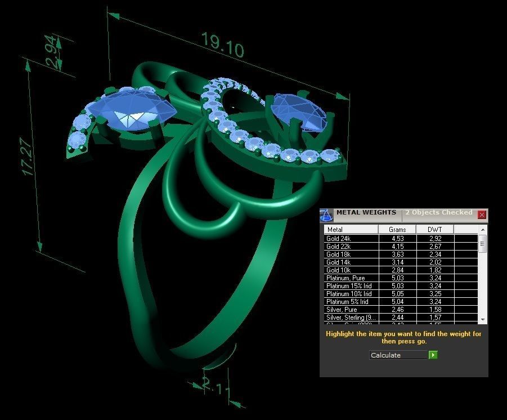The image size is (507, 420).
Task: Click the Metal Weights flask icon
Action: coord(326,215)
